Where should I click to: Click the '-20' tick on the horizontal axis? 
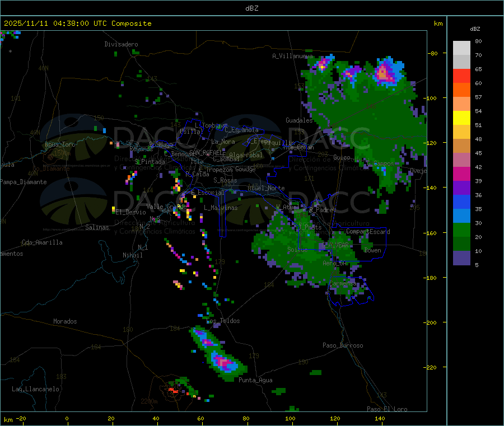[21, 418]
